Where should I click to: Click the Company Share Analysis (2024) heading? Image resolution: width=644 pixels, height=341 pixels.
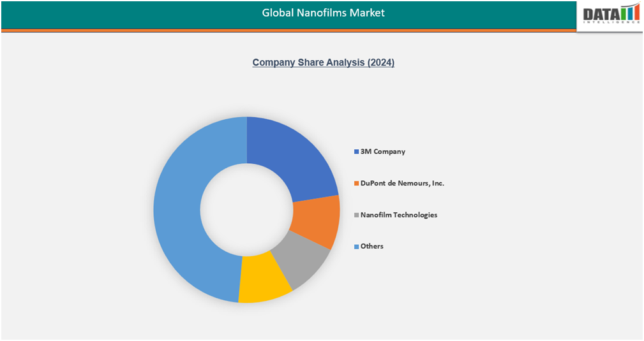pyautogui.click(x=323, y=62)
